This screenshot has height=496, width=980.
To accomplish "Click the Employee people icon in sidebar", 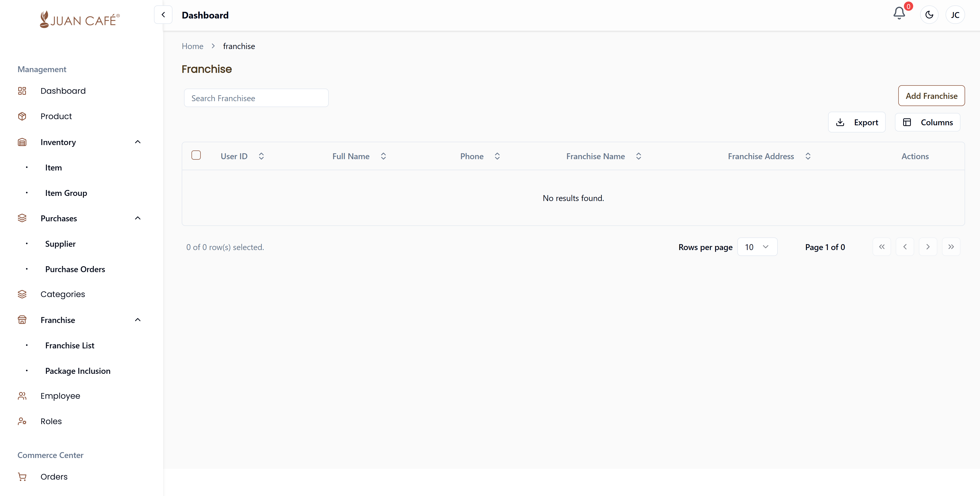I will (x=22, y=396).
